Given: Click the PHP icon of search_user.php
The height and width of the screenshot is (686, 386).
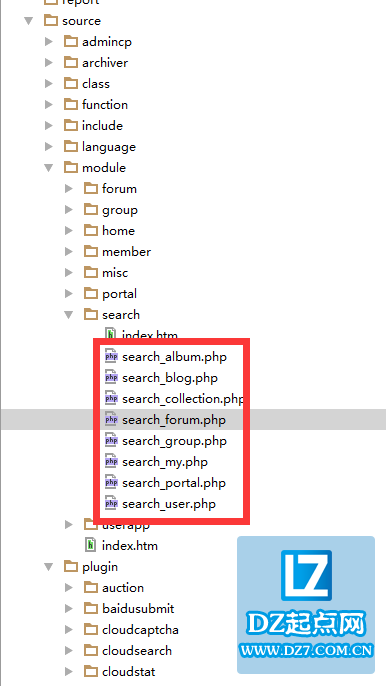Looking at the screenshot, I should (111, 504).
